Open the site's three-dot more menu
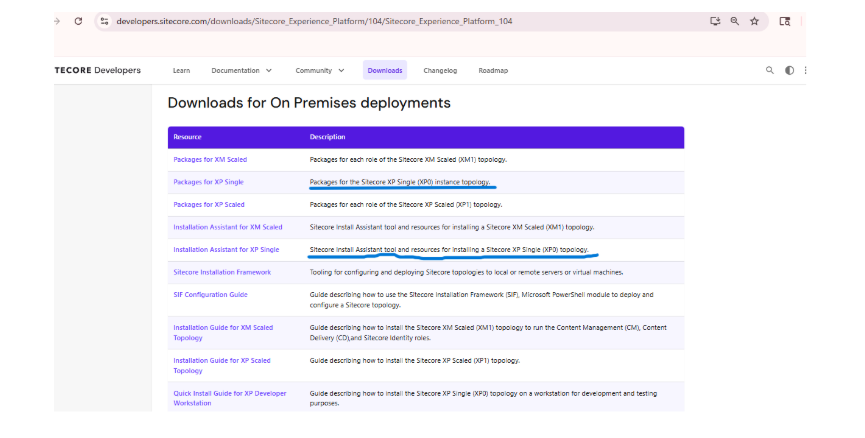 pyautogui.click(x=805, y=70)
